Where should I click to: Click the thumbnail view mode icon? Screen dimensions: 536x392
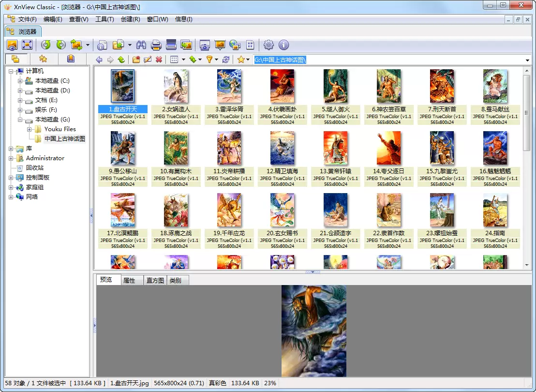(174, 60)
